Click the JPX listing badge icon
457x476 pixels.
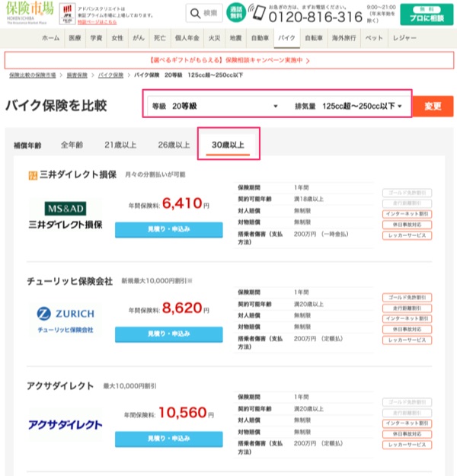[67, 14]
